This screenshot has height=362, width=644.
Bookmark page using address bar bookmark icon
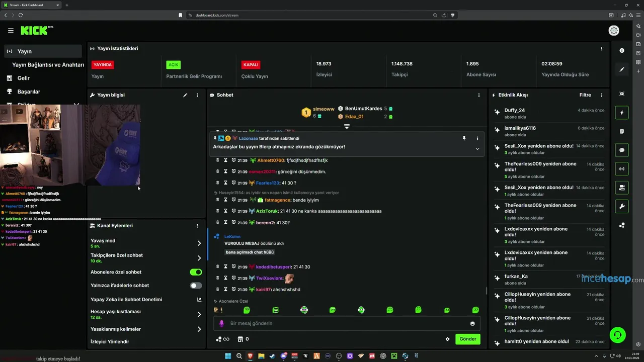coord(180,15)
